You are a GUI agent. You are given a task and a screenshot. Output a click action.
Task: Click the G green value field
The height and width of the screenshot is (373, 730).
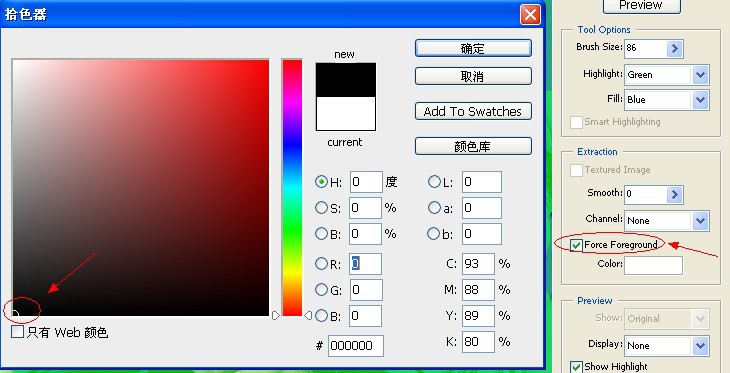[366, 290]
